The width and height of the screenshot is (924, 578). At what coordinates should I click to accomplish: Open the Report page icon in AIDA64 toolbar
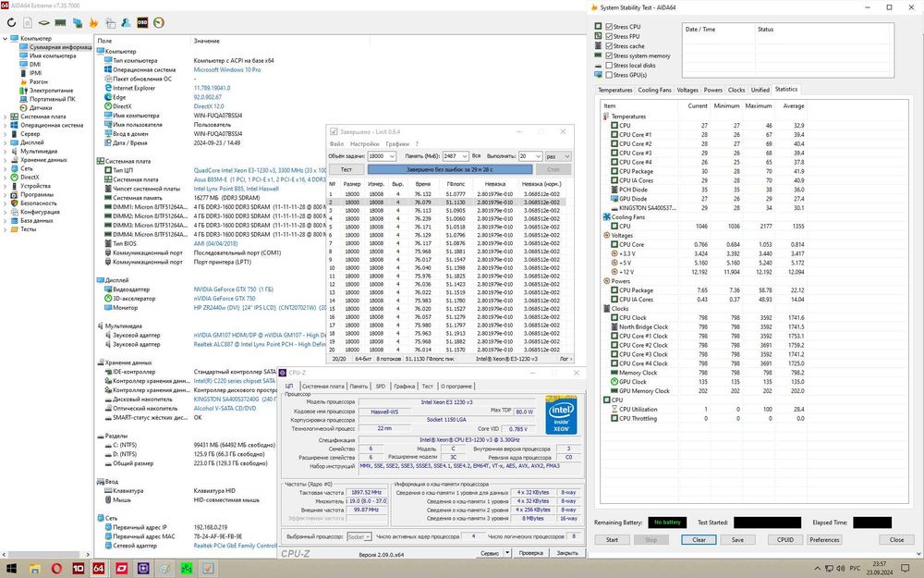28,23
